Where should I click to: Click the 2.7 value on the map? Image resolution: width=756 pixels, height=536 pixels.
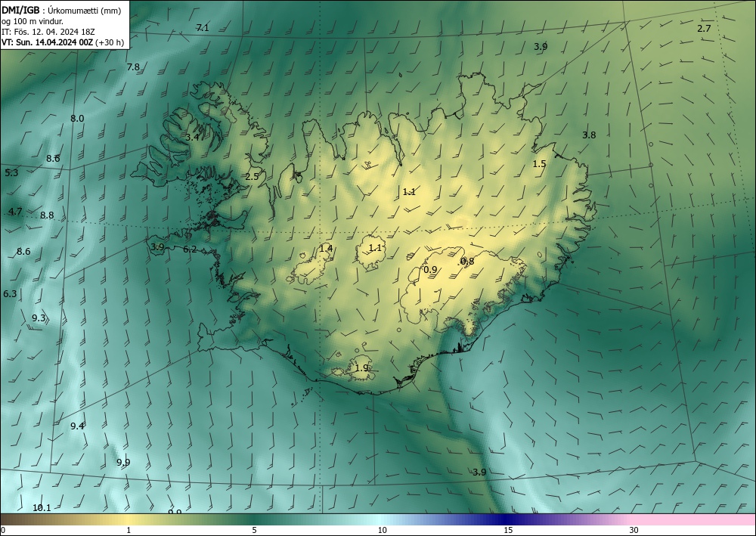[x=704, y=29]
